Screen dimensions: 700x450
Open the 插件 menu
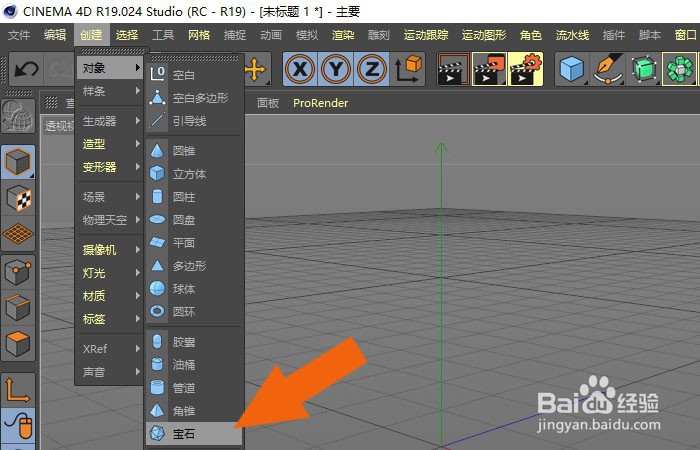tap(614, 35)
